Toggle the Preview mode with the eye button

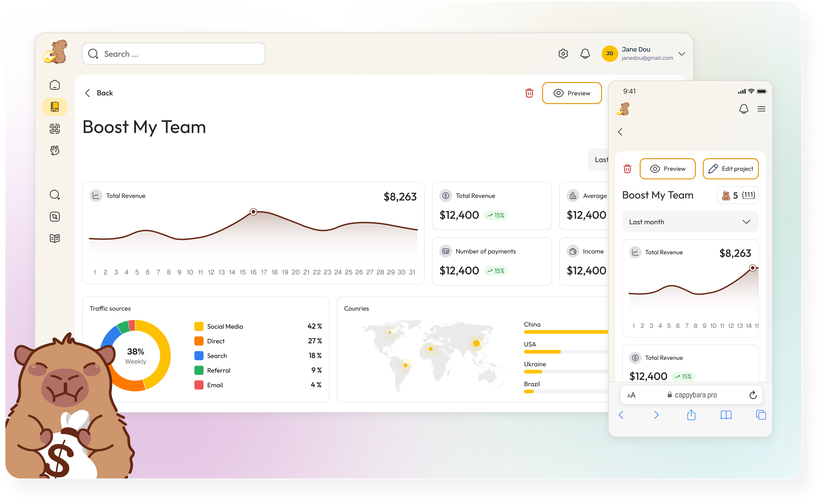click(x=572, y=93)
